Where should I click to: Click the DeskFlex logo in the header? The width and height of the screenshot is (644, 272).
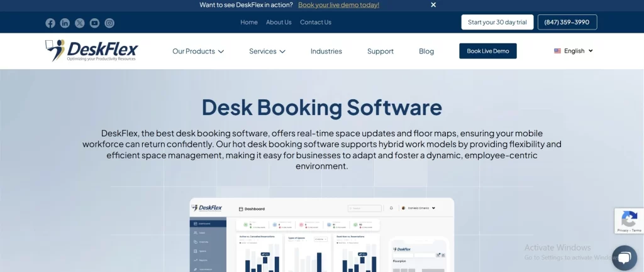(x=92, y=50)
